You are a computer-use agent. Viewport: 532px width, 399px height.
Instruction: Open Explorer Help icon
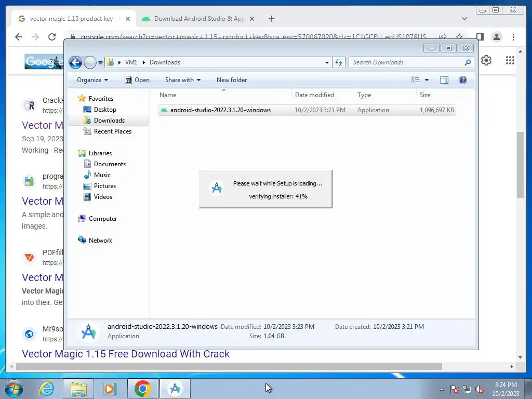[463, 80]
